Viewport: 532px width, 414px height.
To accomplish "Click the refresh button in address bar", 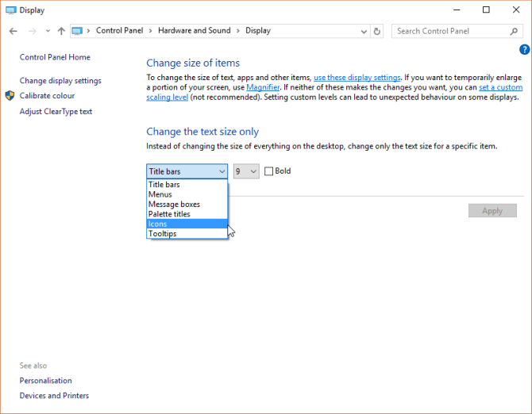I will (x=377, y=31).
